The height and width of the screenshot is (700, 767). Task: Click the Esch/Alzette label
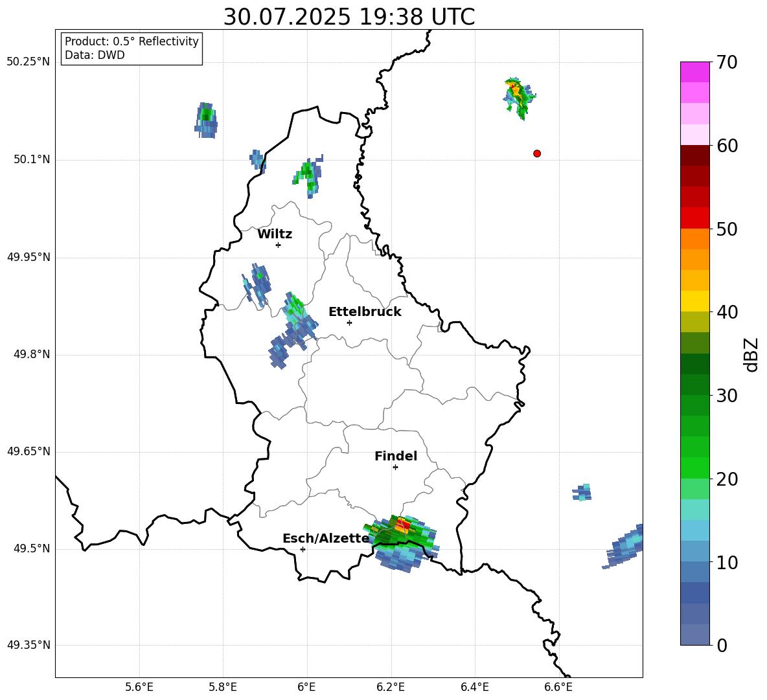[326, 538]
